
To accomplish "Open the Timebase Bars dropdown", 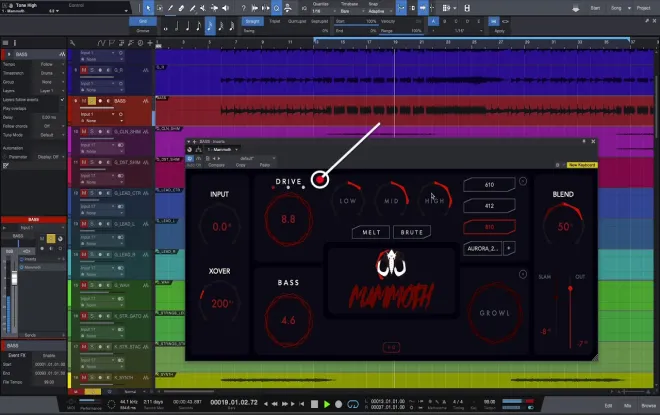I will pos(351,11).
